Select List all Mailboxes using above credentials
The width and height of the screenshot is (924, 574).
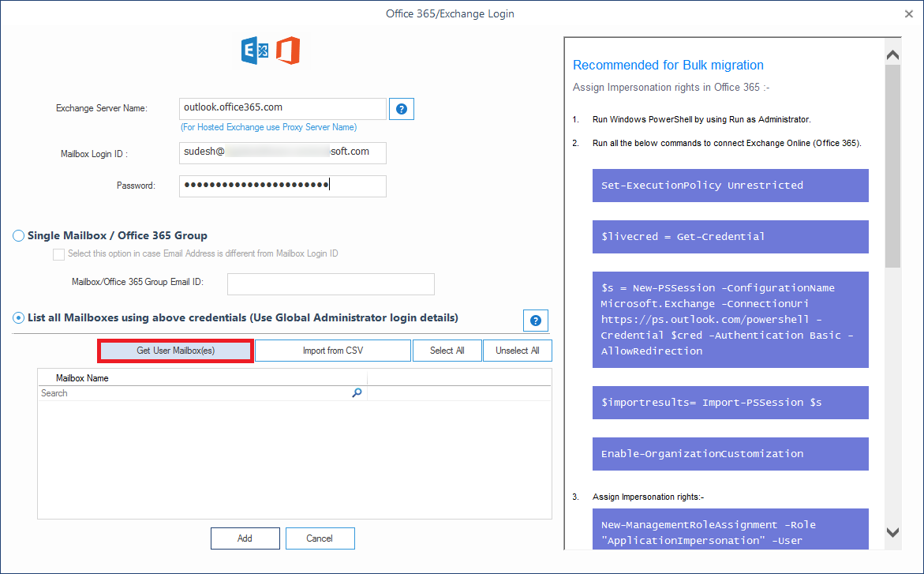click(18, 318)
